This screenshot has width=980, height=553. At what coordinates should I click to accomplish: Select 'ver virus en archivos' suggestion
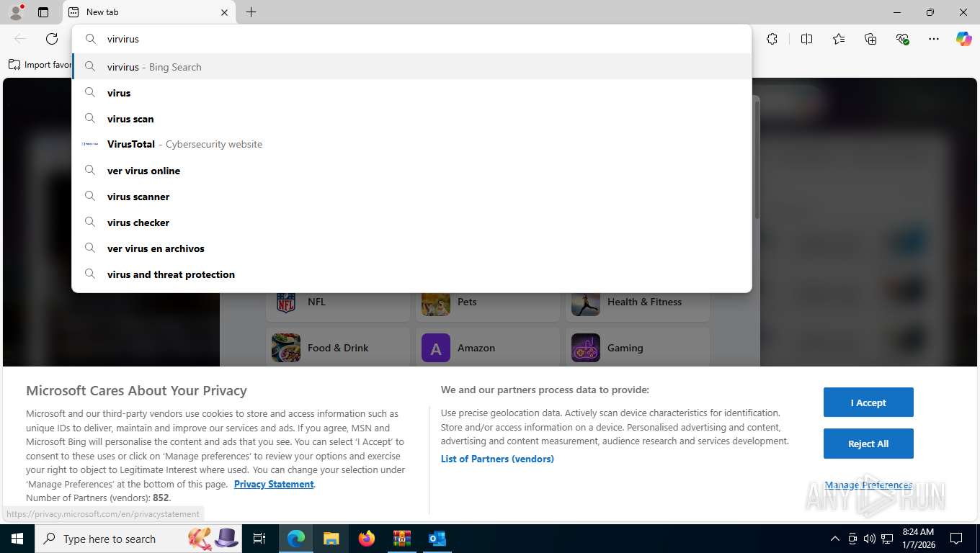[411, 248]
